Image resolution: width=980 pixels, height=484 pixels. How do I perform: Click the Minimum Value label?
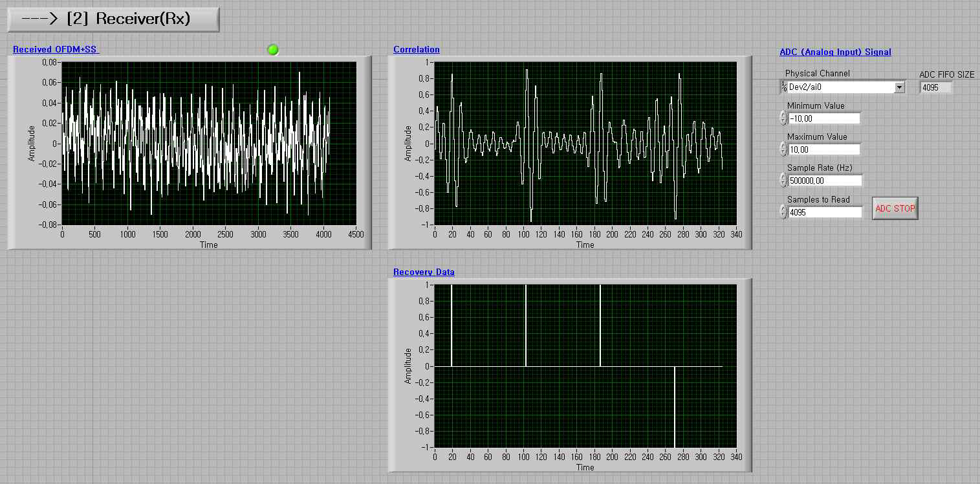coord(816,105)
